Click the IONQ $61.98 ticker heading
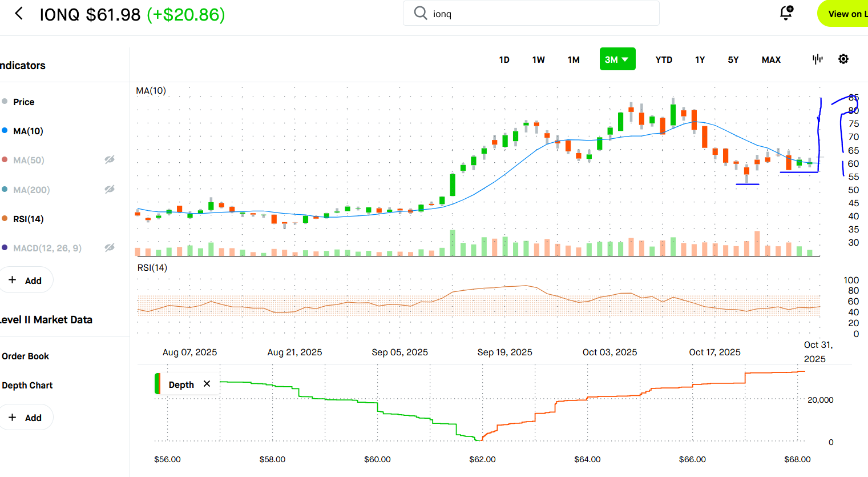This screenshot has height=477, width=868. (90, 14)
